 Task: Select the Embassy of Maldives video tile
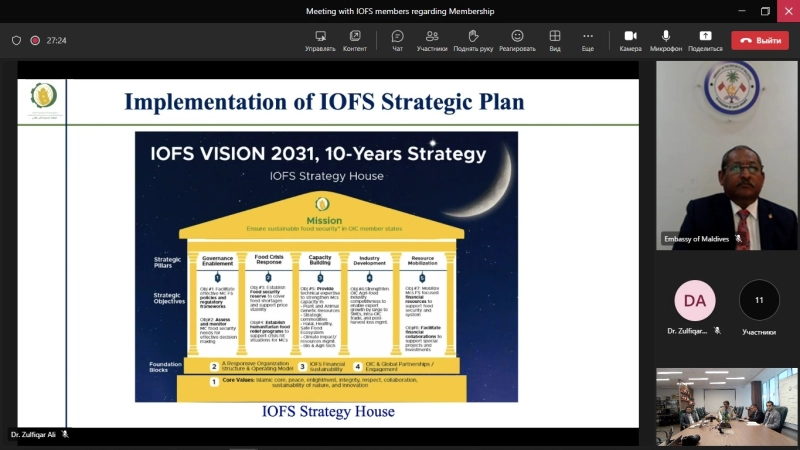click(x=726, y=155)
